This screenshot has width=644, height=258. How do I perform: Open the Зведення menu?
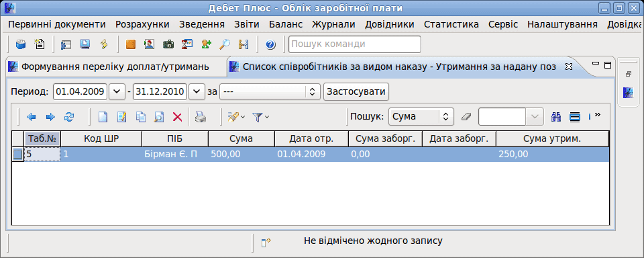[202, 24]
